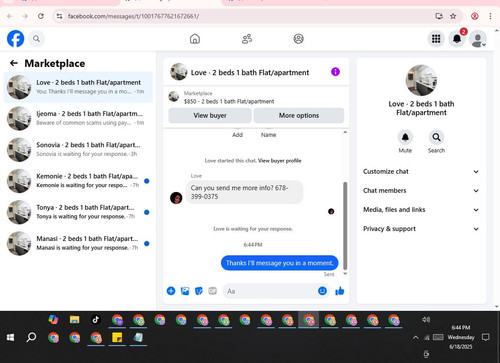Open Windows Start button
Viewport: 500px width, 363px height.
point(10,337)
